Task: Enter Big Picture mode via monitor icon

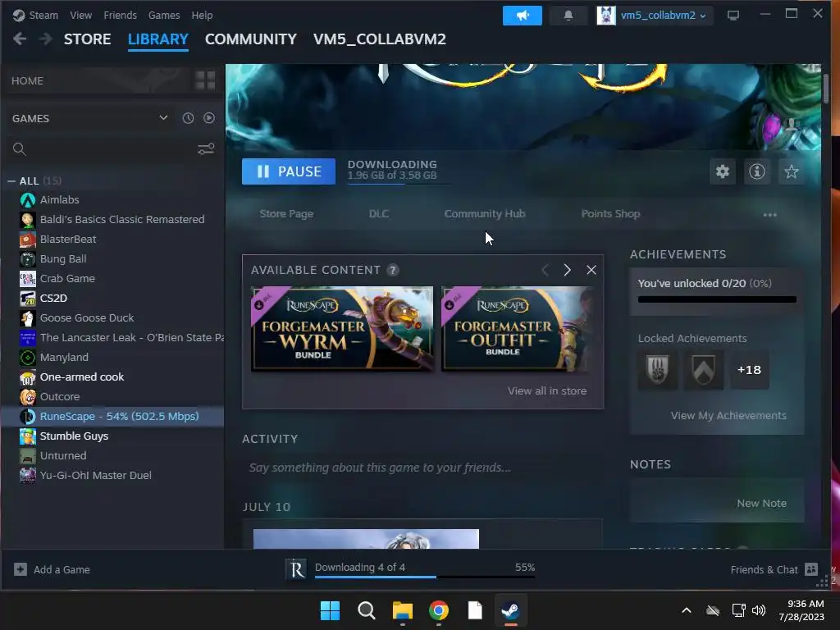Action: pyautogui.click(x=733, y=15)
